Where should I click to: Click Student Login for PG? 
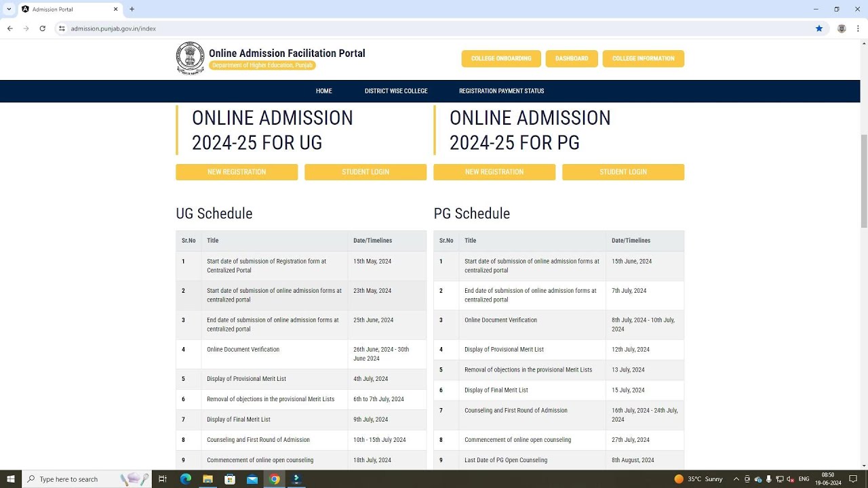click(623, 172)
